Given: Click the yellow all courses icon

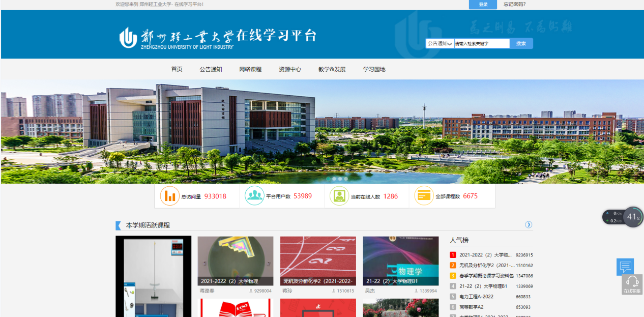Looking at the screenshot, I should [424, 196].
